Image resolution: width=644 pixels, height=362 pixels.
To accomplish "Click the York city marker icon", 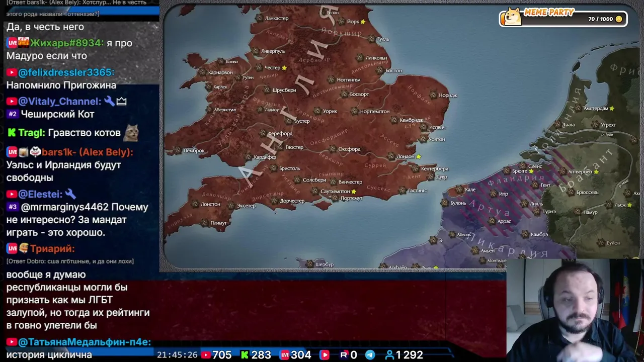I will tap(342, 22).
